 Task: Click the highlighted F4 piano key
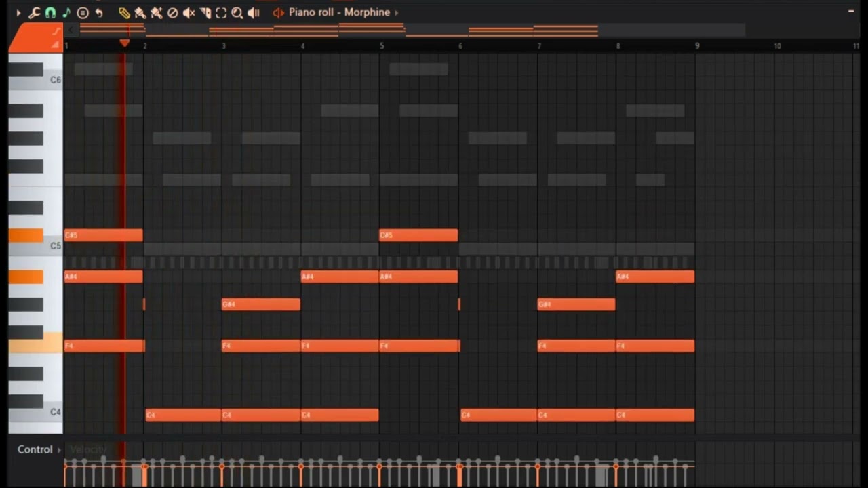35,344
